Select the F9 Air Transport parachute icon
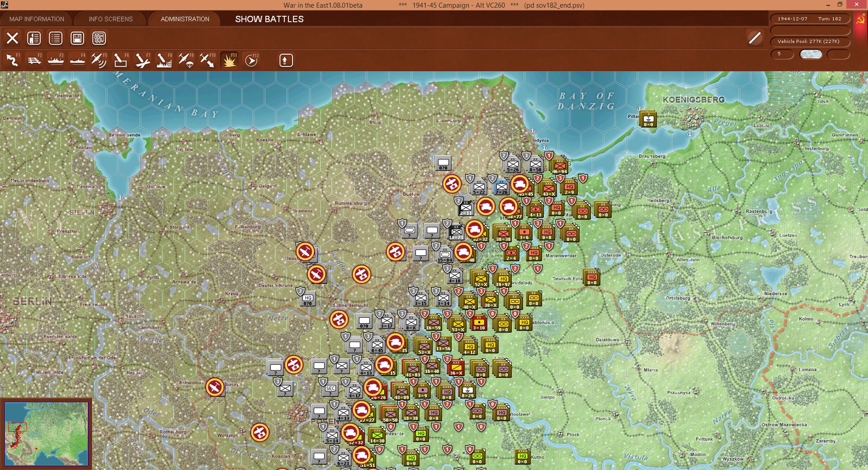Screen dimensions: 868x470 pos(186,60)
